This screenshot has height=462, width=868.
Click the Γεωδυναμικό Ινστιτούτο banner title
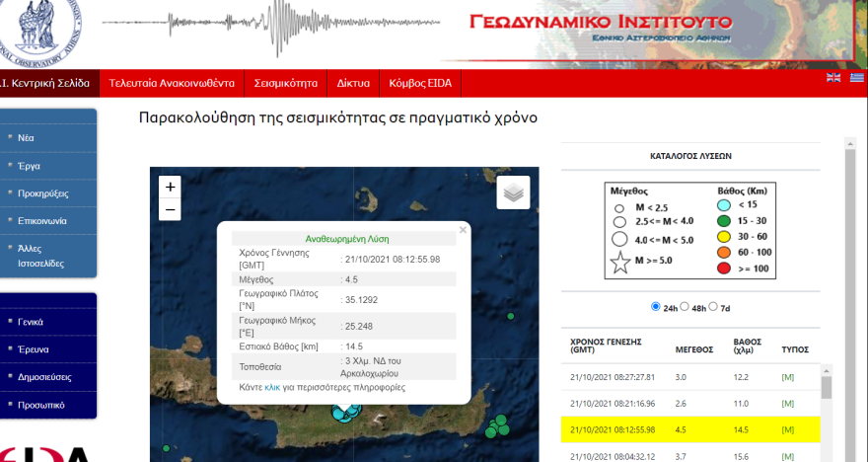point(601,22)
